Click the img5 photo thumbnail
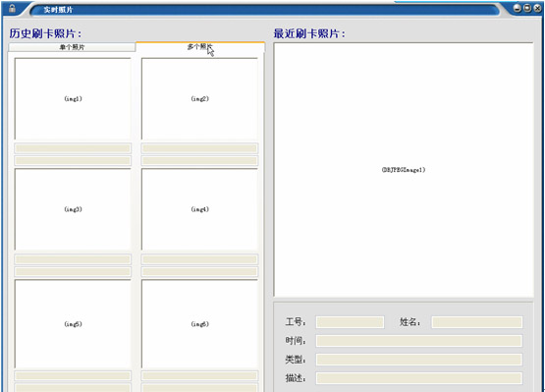 (x=73, y=324)
